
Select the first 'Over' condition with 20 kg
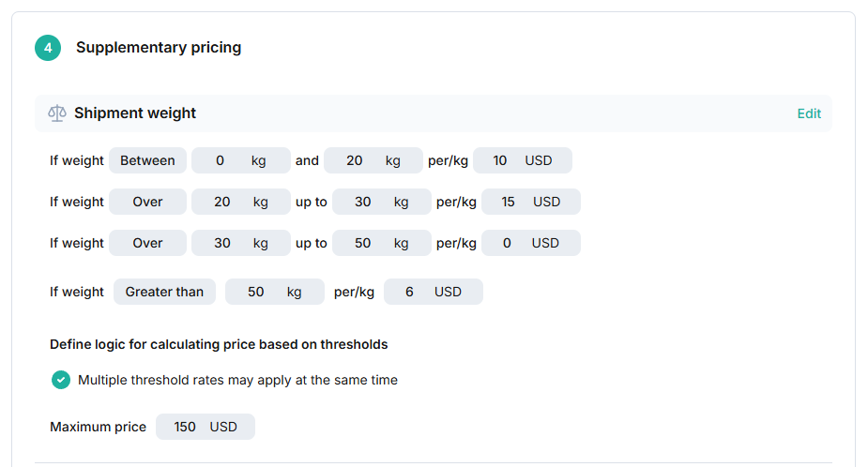(x=147, y=202)
